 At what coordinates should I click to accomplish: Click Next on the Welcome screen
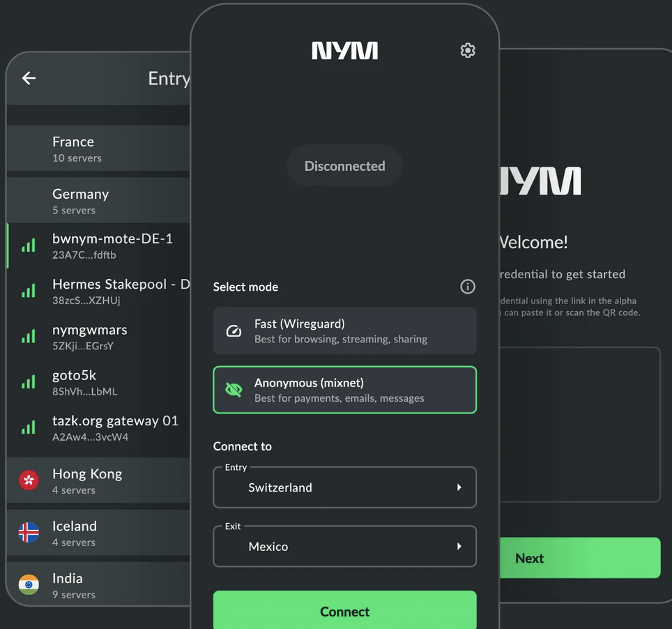[580, 558]
